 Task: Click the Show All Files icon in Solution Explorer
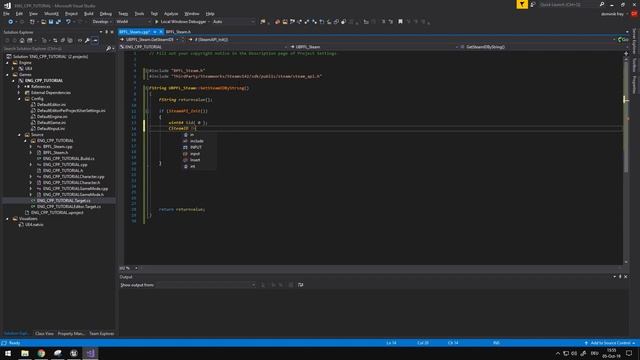coord(70,40)
